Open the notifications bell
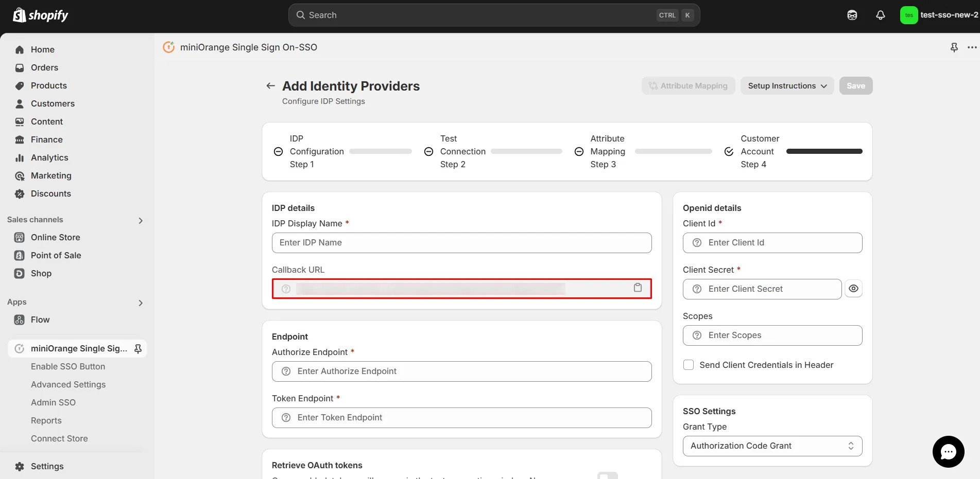 tap(881, 15)
